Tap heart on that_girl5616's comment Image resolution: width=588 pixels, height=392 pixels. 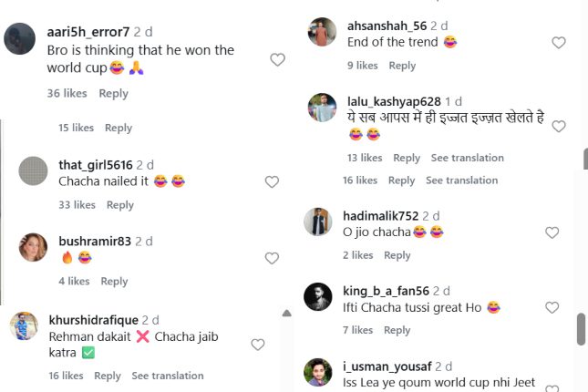click(271, 182)
